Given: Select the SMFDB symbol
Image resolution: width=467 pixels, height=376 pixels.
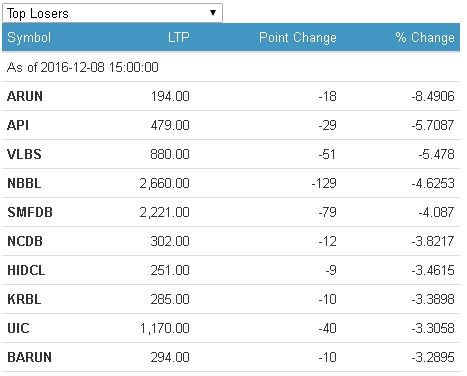Looking at the screenshot, I should (30, 212).
